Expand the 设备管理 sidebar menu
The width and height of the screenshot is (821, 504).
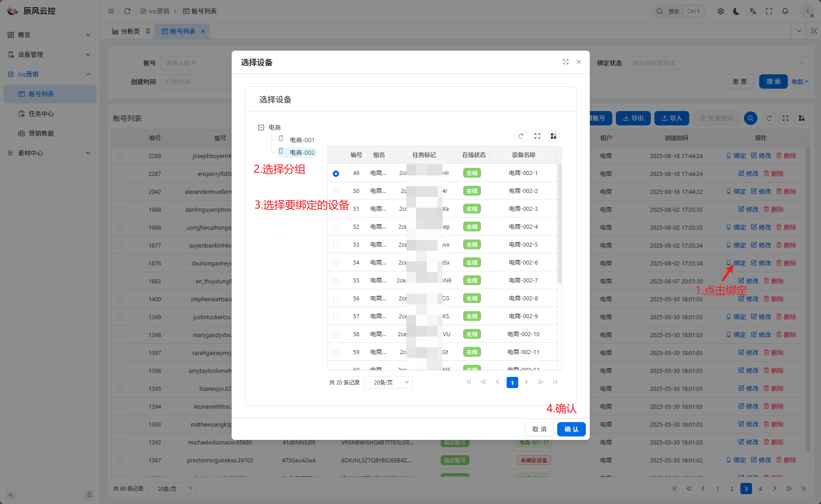(49, 55)
